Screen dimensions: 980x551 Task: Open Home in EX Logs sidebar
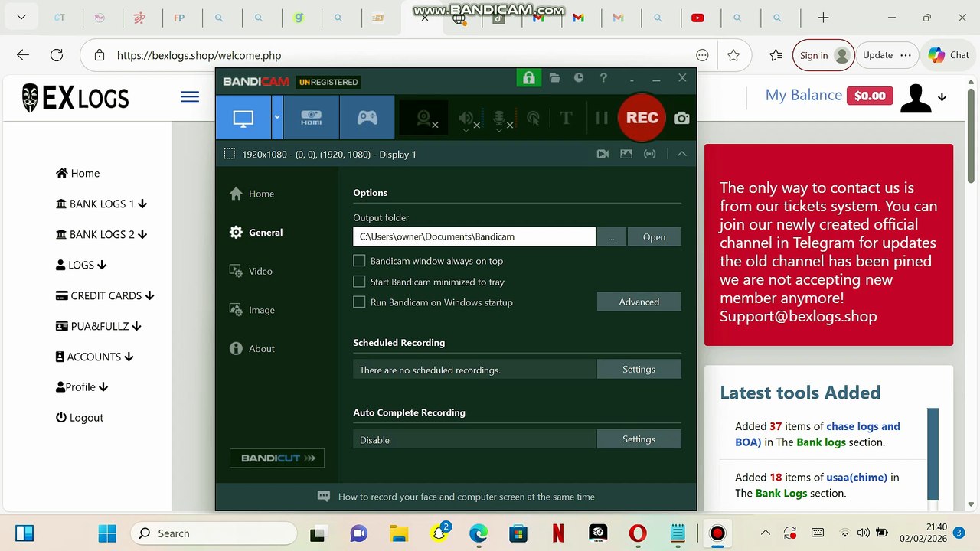click(x=78, y=174)
